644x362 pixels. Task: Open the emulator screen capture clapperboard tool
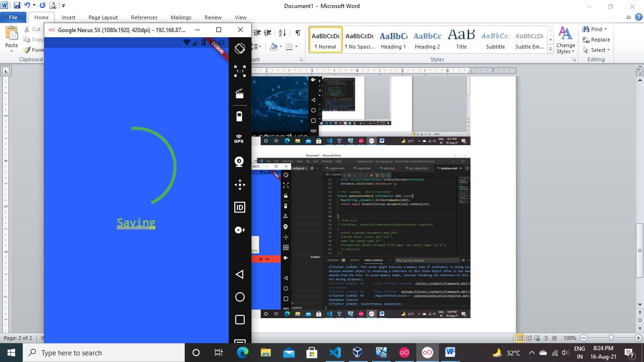click(x=240, y=93)
